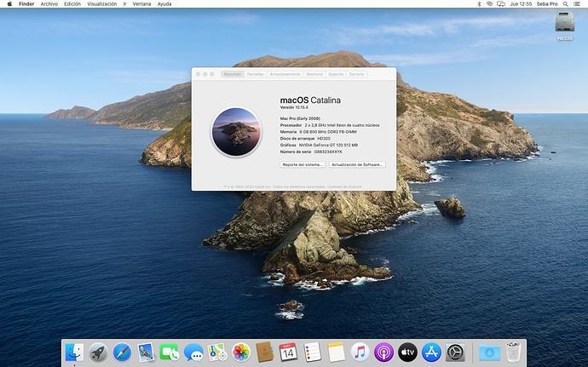This screenshot has height=367, width=588.
Task: Open Contacts book icon in Dock
Action: 265,353
